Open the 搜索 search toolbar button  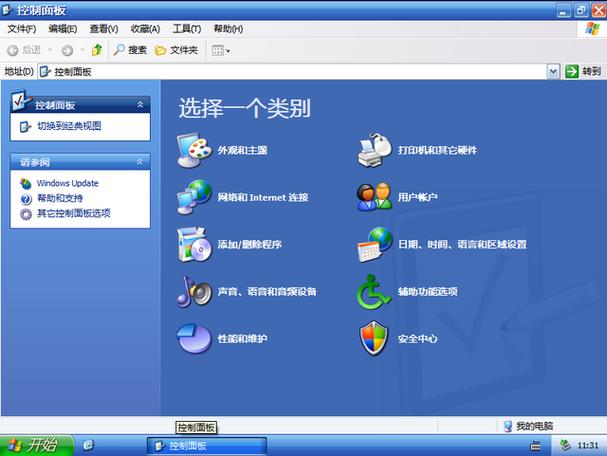130,50
